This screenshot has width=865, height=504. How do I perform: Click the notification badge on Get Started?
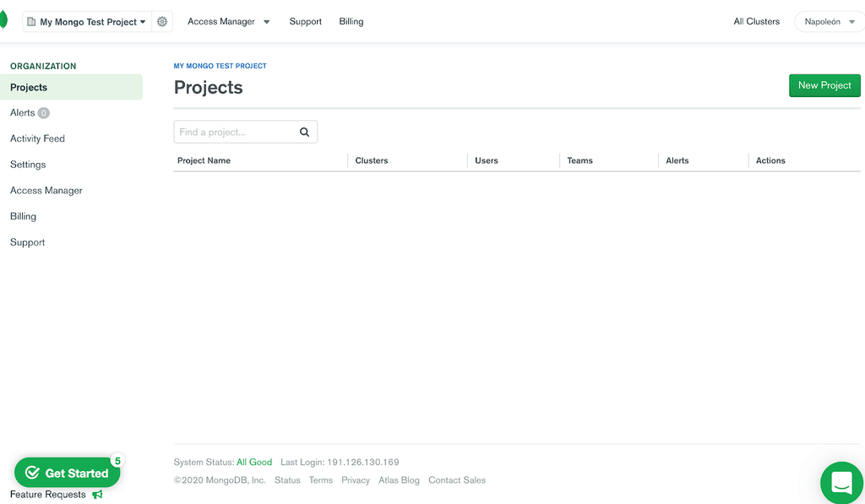[x=118, y=461]
